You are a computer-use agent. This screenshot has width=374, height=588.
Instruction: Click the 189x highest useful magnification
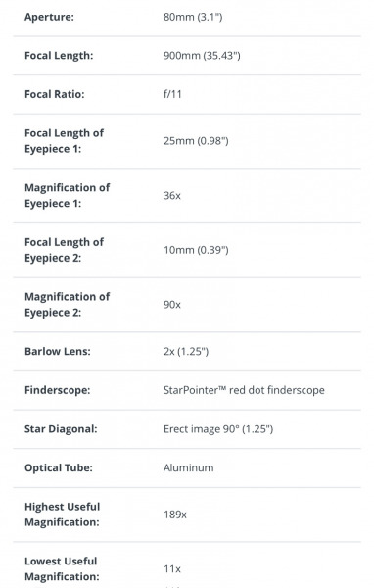175,514
